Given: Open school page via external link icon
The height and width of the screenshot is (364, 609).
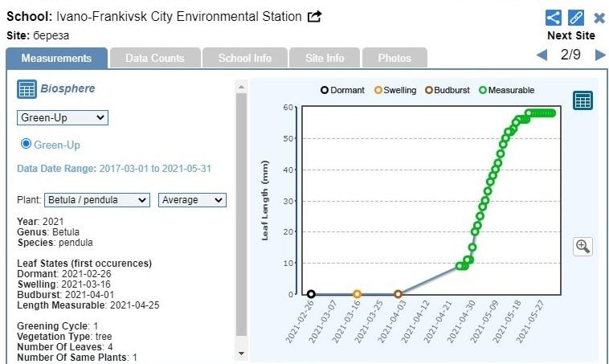Looking at the screenshot, I should click(x=315, y=17).
